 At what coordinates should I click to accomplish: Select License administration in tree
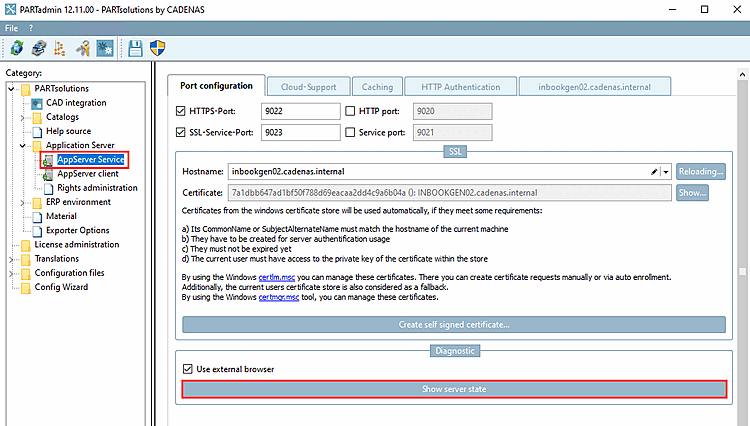[77, 245]
